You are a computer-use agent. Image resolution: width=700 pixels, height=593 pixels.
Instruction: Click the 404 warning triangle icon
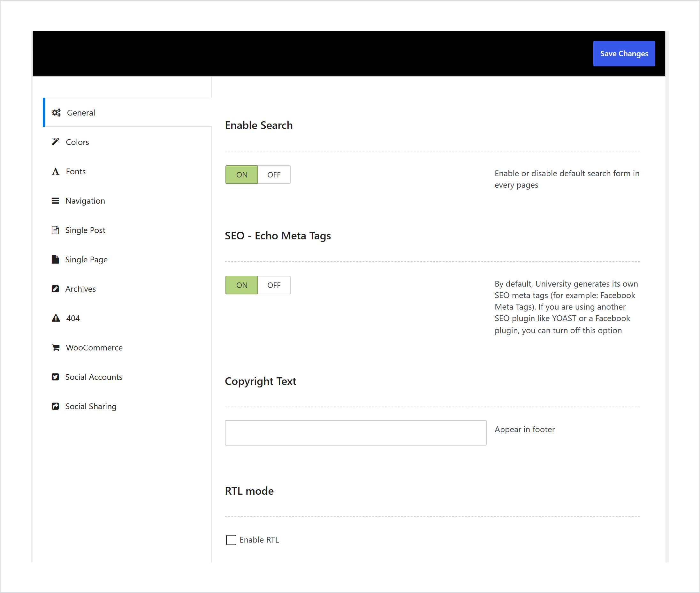[x=56, y=318]
